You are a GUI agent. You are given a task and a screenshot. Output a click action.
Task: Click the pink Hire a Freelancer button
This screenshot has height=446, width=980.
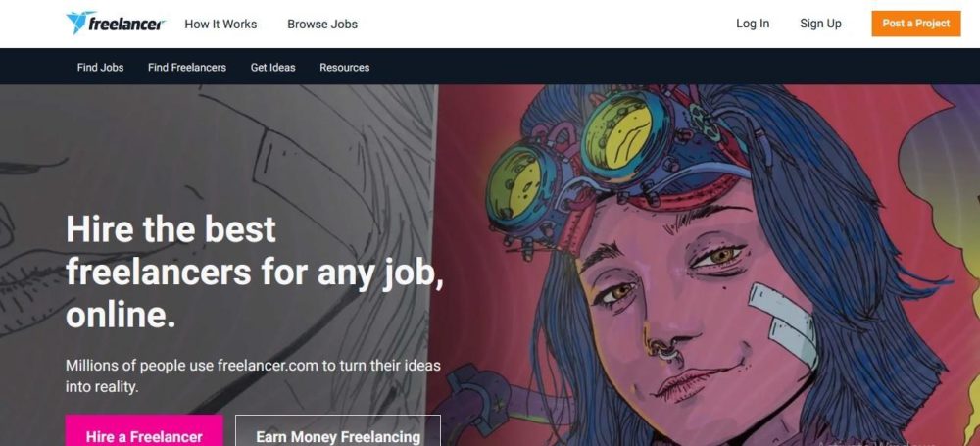tap(144, 431)
